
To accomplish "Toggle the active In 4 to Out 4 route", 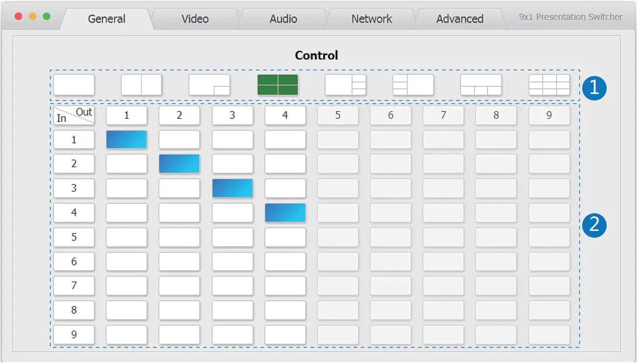I will [x=285, y=213].
